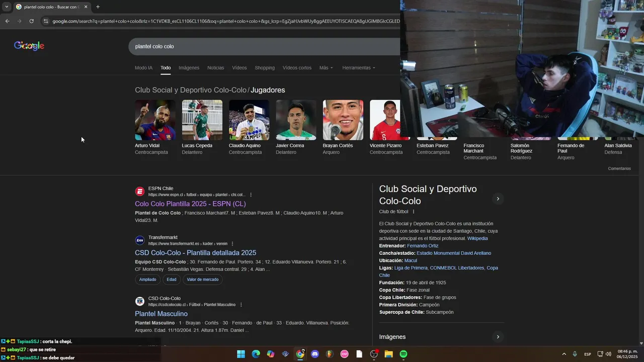Click the CSD Colo-Colo site favicon
Viewport: 644px width, 362px height.
click(140, 301)
